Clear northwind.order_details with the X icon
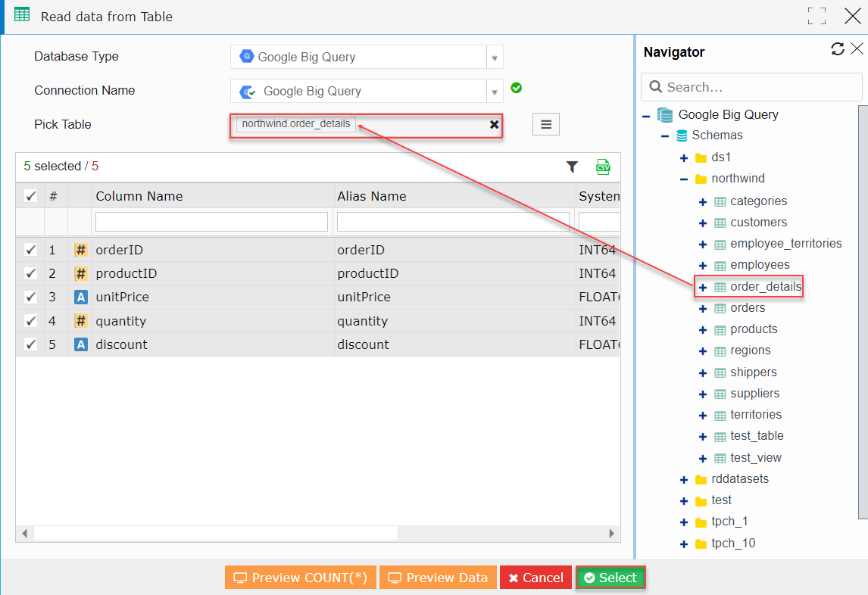 (495, 125)
